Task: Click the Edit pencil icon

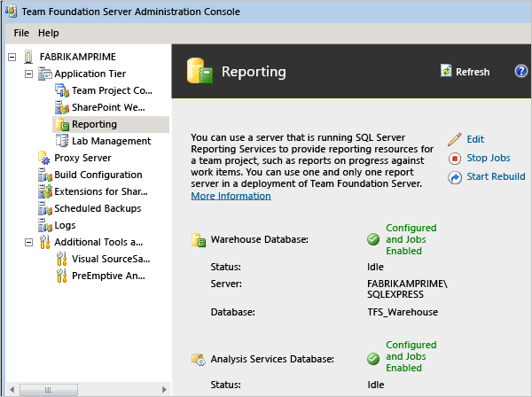Action: tap(455, 139)
